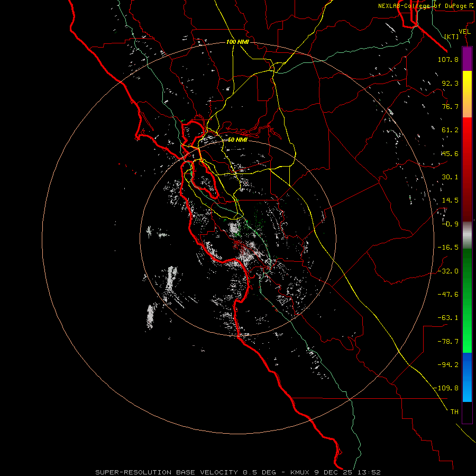
Task: Click the -47.6 velocity scale value
Action: coord(448,295)
